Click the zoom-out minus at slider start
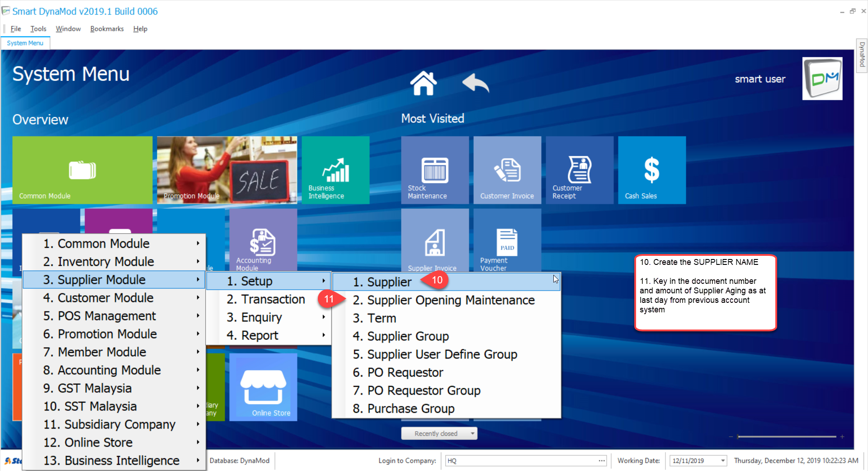 [x=731, y=437]
